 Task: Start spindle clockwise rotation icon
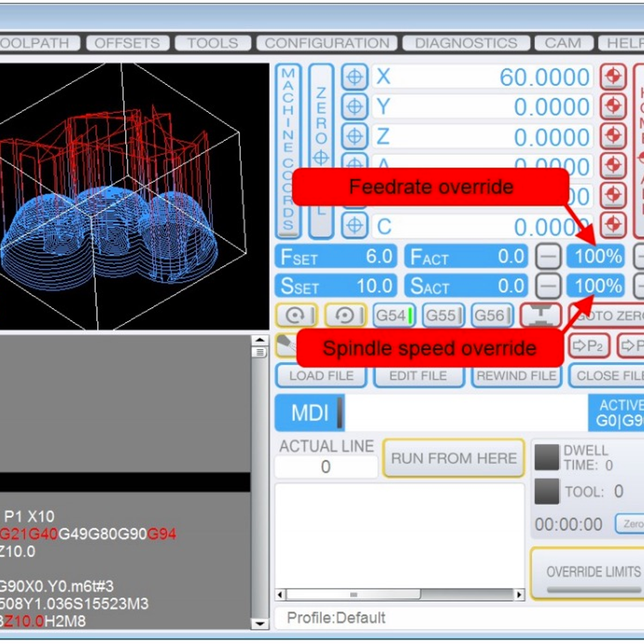(x=296, y=315)
